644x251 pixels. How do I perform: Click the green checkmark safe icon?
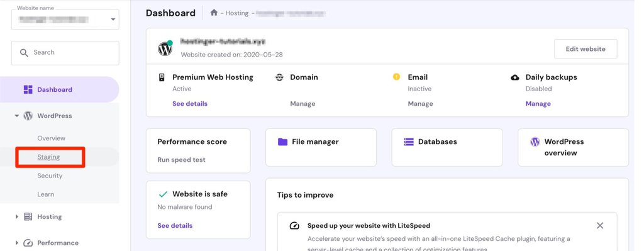[x=163, y=194]
